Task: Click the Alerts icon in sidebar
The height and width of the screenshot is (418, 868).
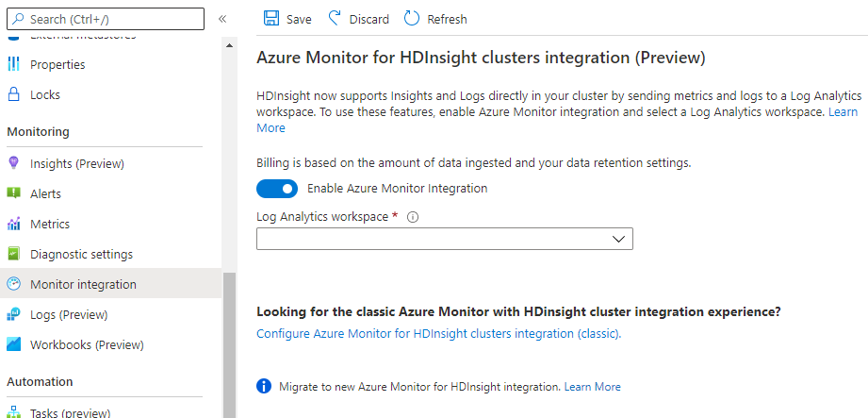Action: pos(14,193)
